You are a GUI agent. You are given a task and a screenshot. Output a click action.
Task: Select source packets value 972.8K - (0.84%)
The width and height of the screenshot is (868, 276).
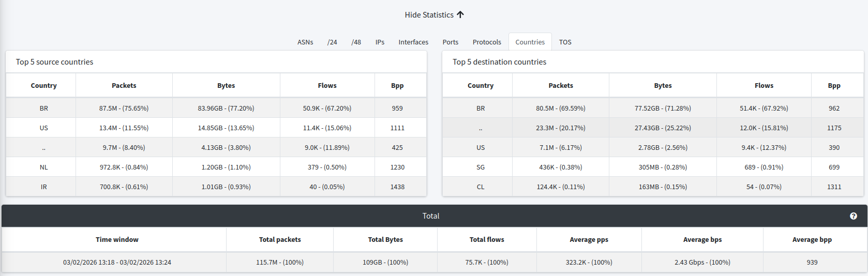tap(124, 167)
